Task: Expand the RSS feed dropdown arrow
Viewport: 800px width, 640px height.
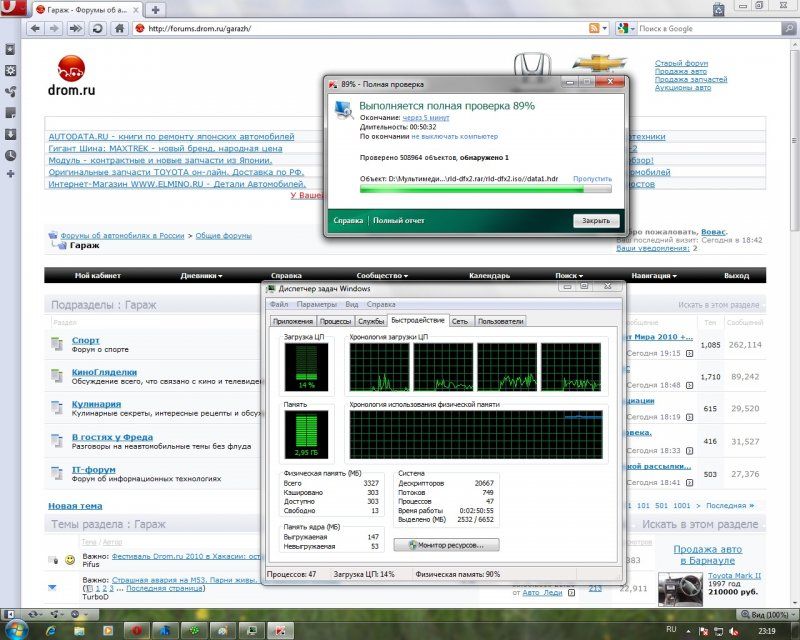Action: [605, 29]
